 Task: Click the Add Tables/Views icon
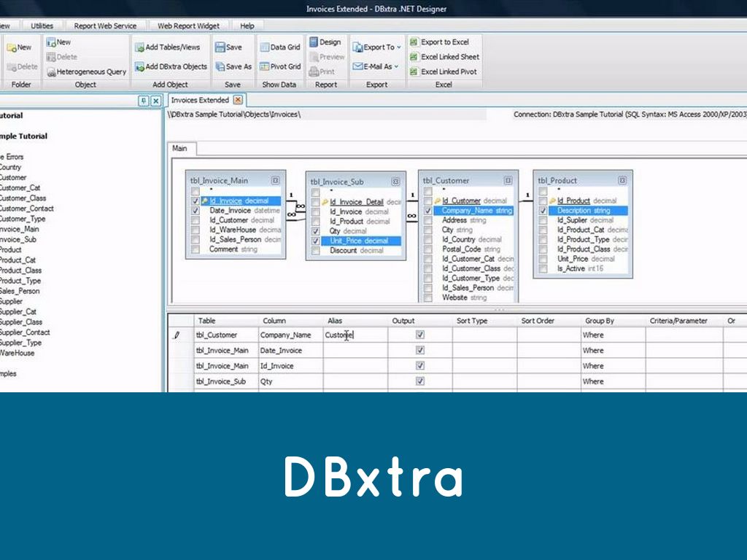(x=139, y=47)
